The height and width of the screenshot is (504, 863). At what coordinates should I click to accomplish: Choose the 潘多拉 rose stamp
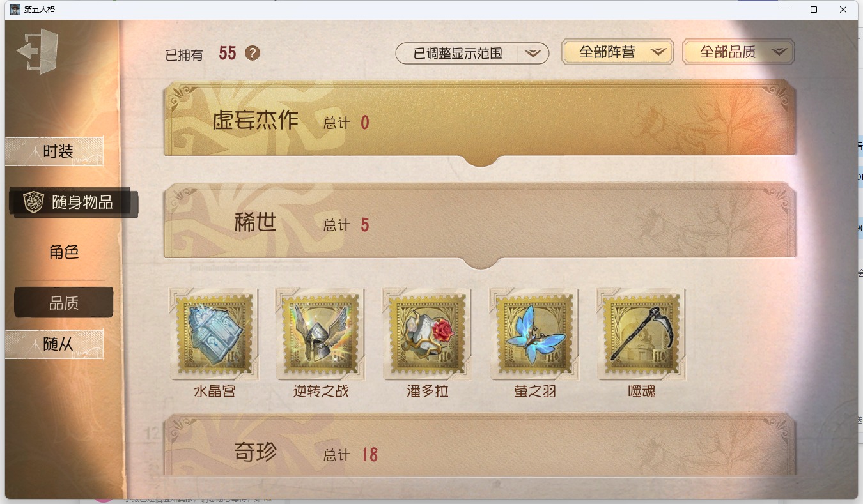pos(428,334)
